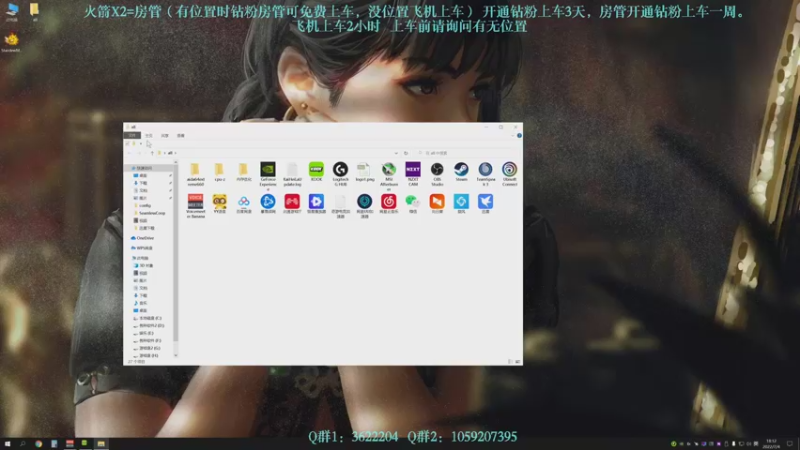Open File Explorer taskbar button
This screenshot has width=800, height=450.
(101, 444)
